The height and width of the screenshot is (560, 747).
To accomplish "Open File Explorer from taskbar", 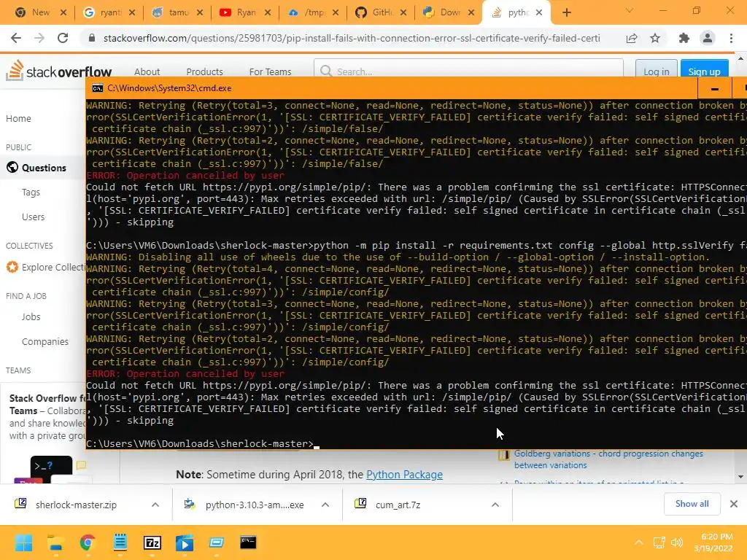I will coord(55,542).
